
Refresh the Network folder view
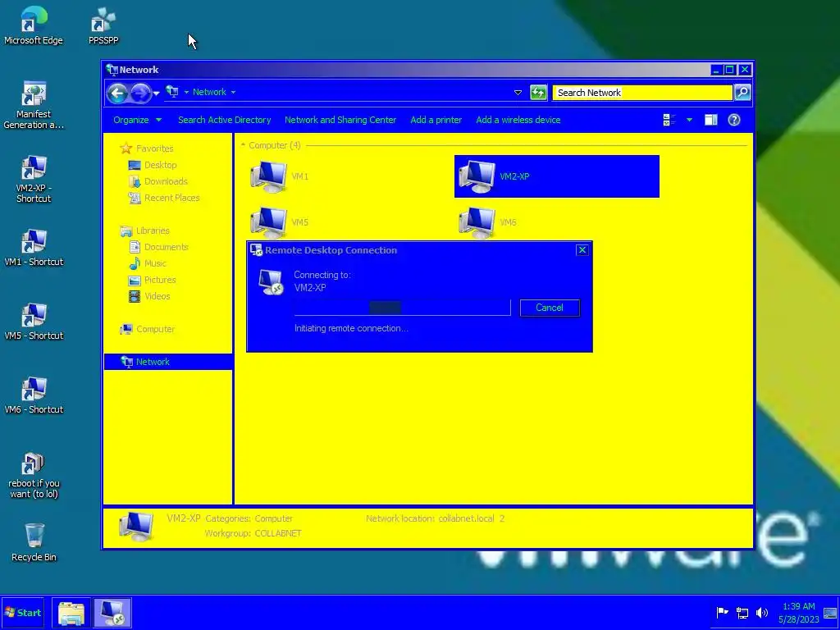point(538,92)
